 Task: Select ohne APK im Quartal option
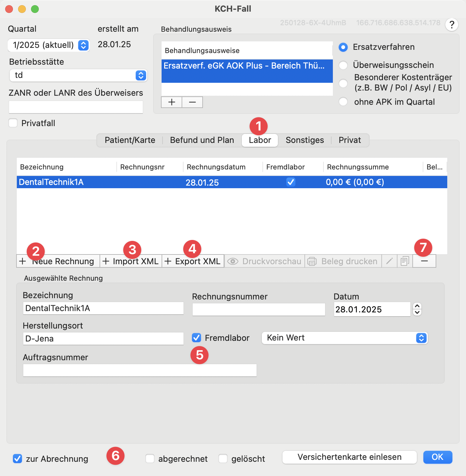point(343,102)
